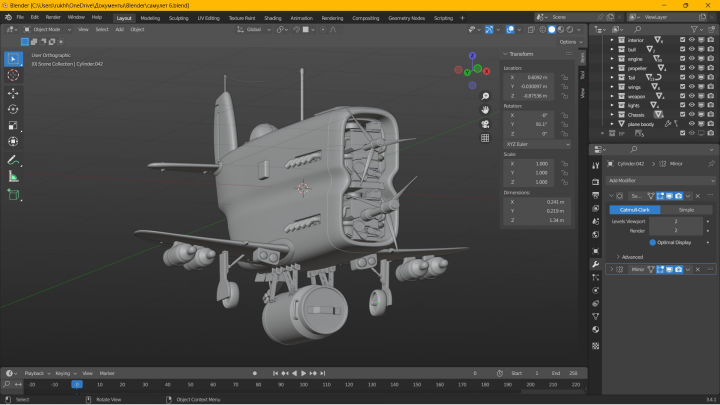Expand the Advanced subdivision section

(629, 257)
